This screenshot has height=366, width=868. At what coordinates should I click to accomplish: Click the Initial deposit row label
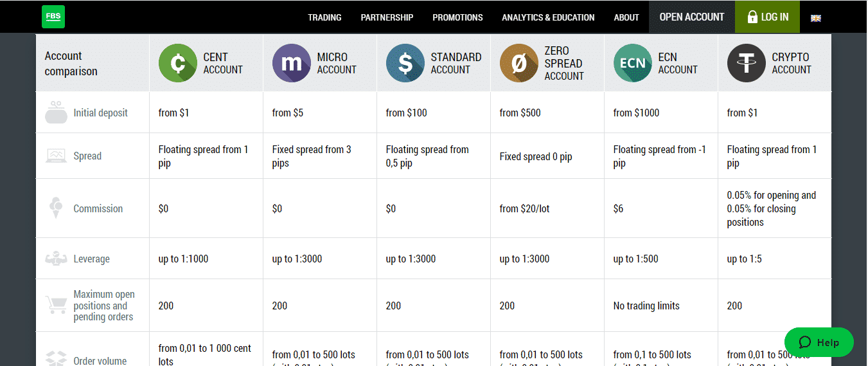point(100,113)
